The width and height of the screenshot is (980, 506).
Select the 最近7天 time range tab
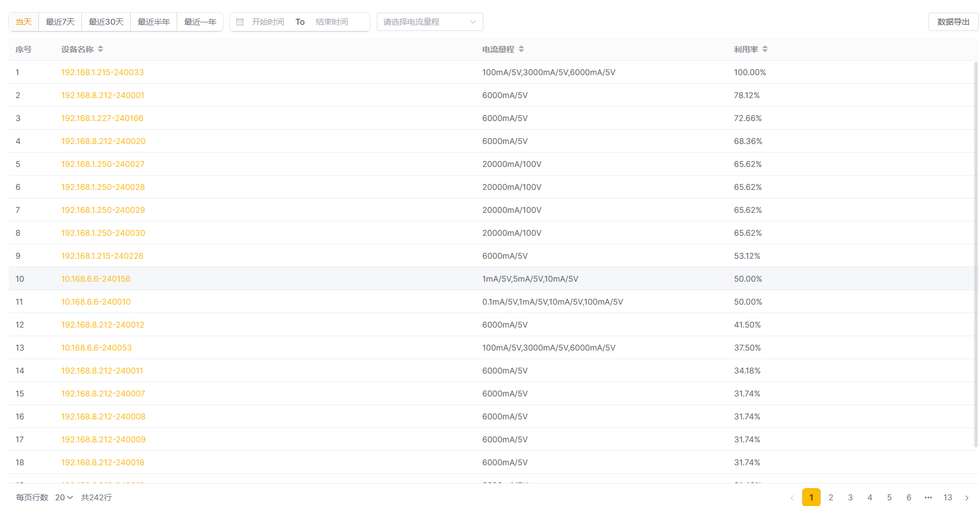coord(60,22)
